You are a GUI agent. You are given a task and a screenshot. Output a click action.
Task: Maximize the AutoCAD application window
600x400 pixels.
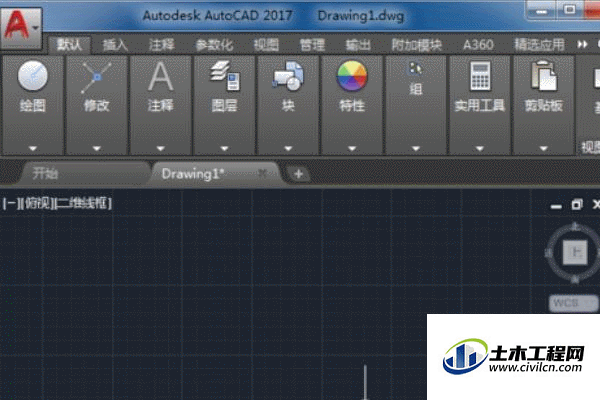pyautogui.click(x=569, y=10)
